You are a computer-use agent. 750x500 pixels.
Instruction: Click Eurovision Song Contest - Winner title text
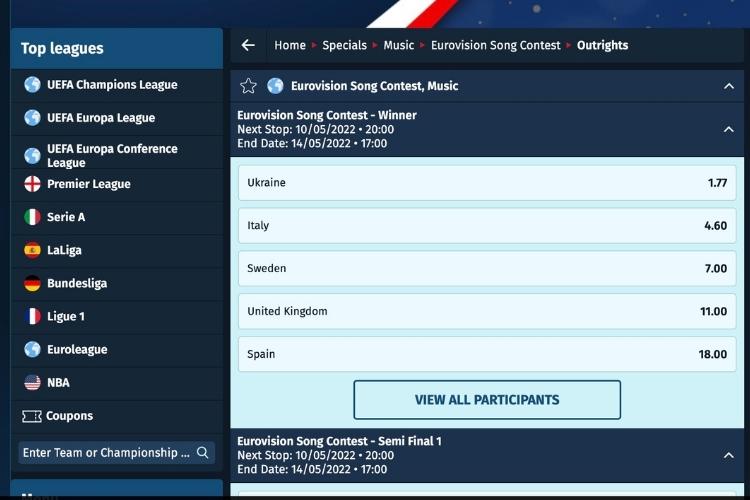pos(327,115)
